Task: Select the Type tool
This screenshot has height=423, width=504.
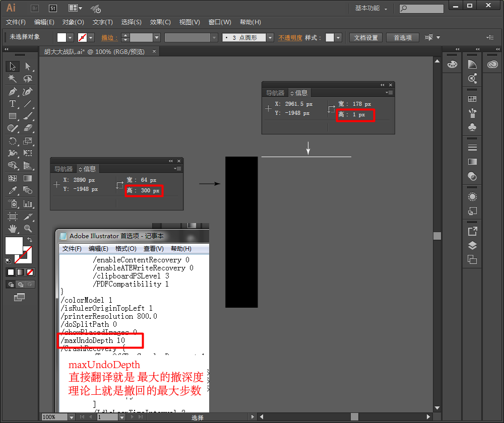Action: [x=13, y=104]
